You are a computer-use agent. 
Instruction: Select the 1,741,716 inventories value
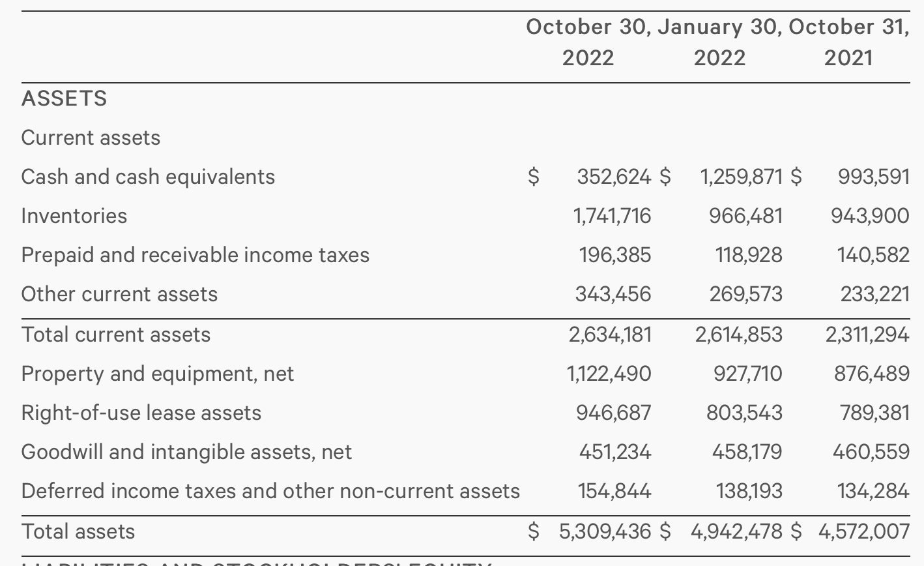point(611,216)
